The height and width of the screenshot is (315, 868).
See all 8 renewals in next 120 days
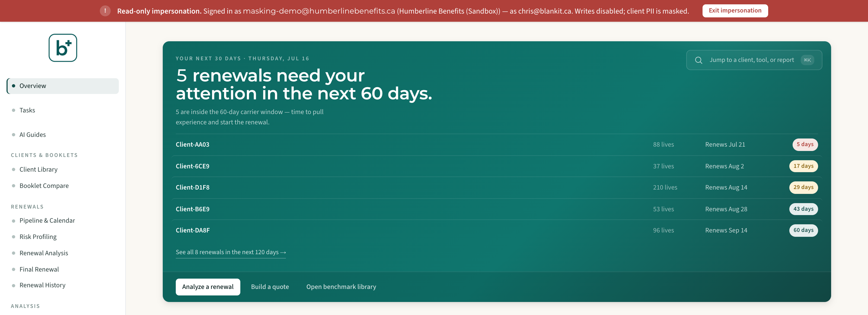[231, 252]
